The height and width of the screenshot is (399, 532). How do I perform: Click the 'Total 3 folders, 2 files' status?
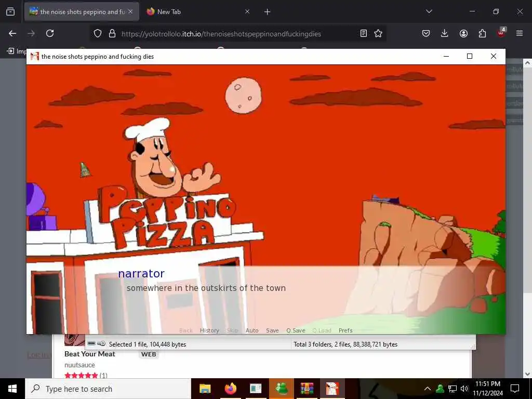[345, 344]
